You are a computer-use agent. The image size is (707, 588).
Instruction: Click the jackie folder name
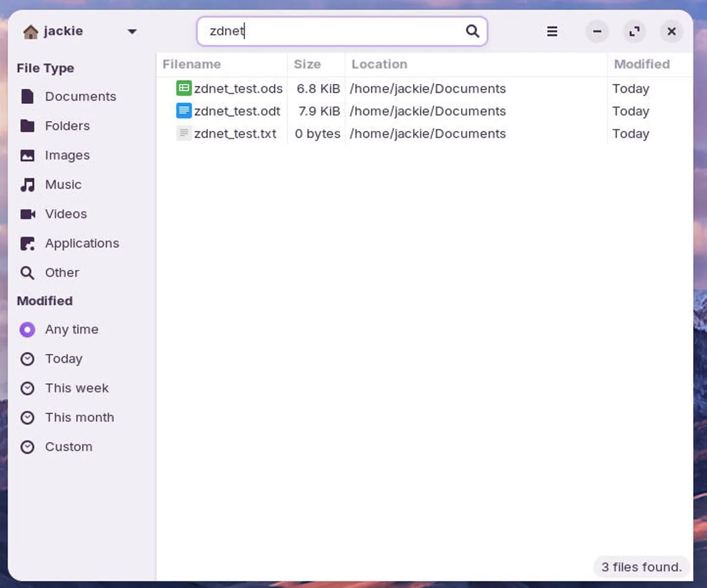(64, 31)
